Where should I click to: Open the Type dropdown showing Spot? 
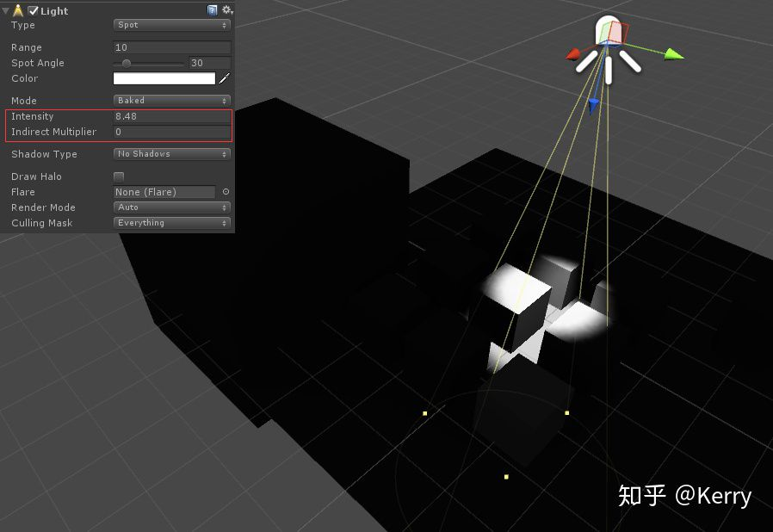pos(170,25)
